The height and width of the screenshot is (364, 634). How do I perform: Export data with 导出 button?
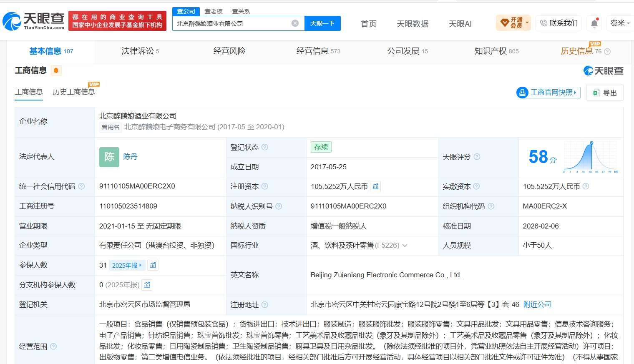pyautogui.click(x=605, y=93)
